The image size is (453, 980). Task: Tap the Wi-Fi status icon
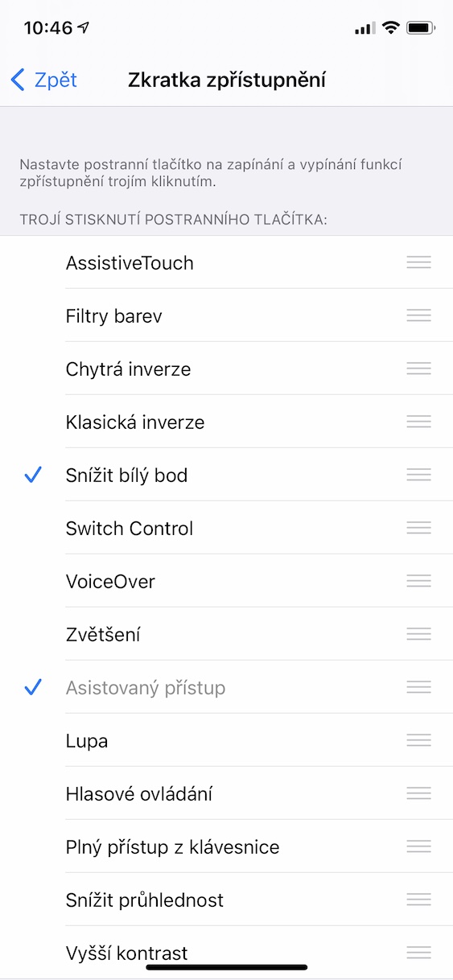[x=391, y=28]
